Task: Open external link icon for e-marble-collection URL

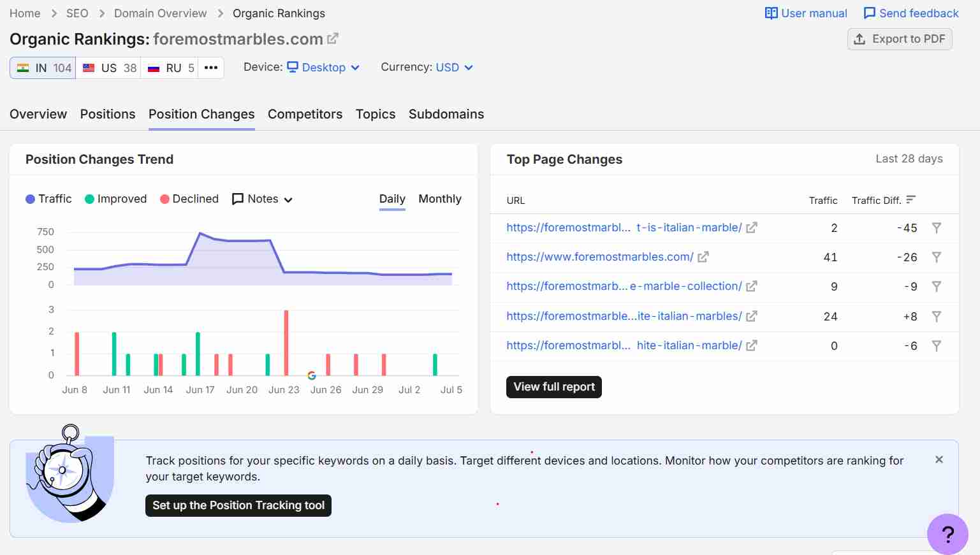Action: point(752,286)
